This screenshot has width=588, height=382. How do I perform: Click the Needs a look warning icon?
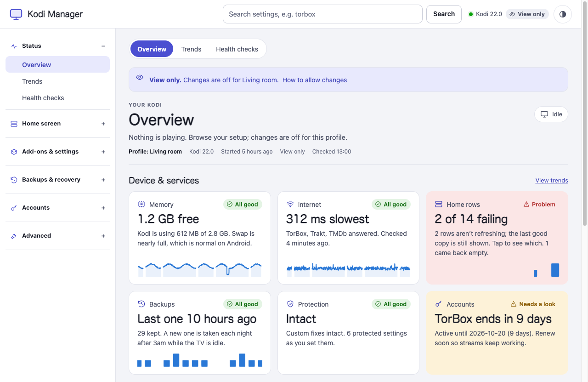coord(514,304)
